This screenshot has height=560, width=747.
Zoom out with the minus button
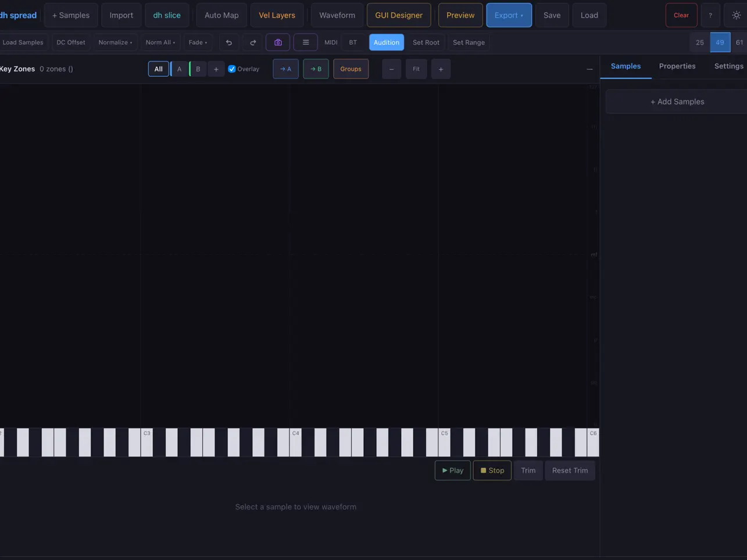point(391,69)
